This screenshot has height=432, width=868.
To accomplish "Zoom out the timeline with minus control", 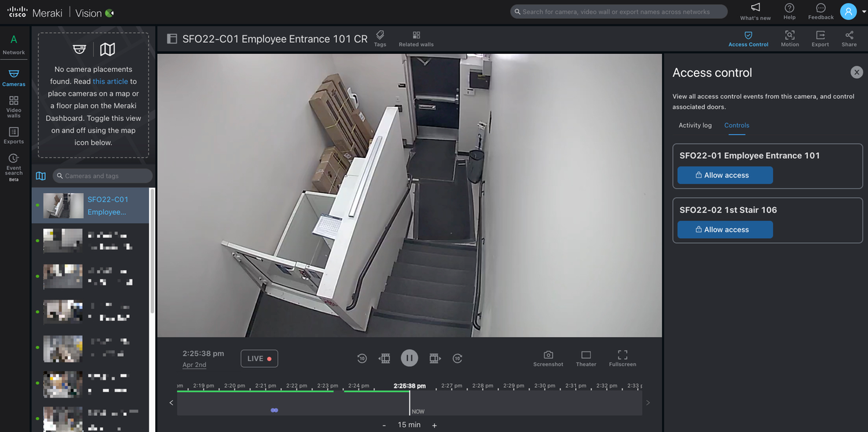I will [x=384, y=424].
